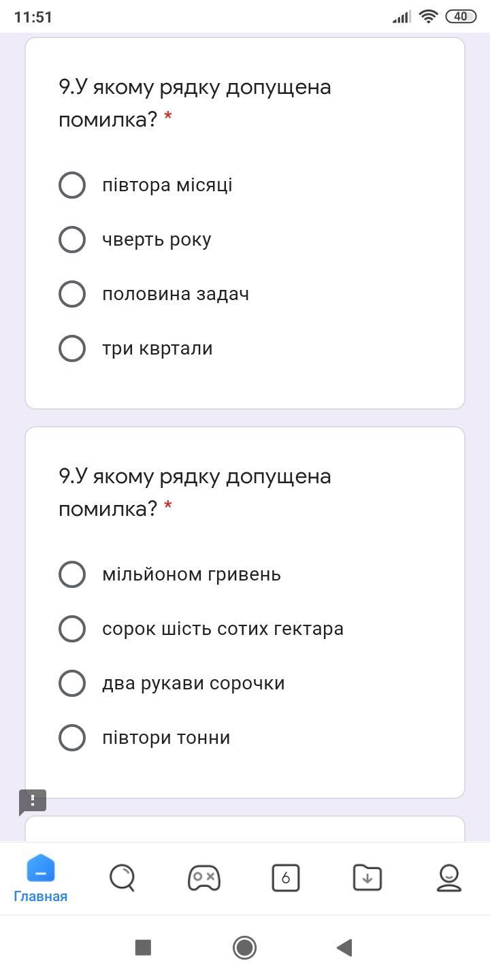Select the radio button мільйоном гривень
This screenshot has width=490, height=980.
(72, 574)
